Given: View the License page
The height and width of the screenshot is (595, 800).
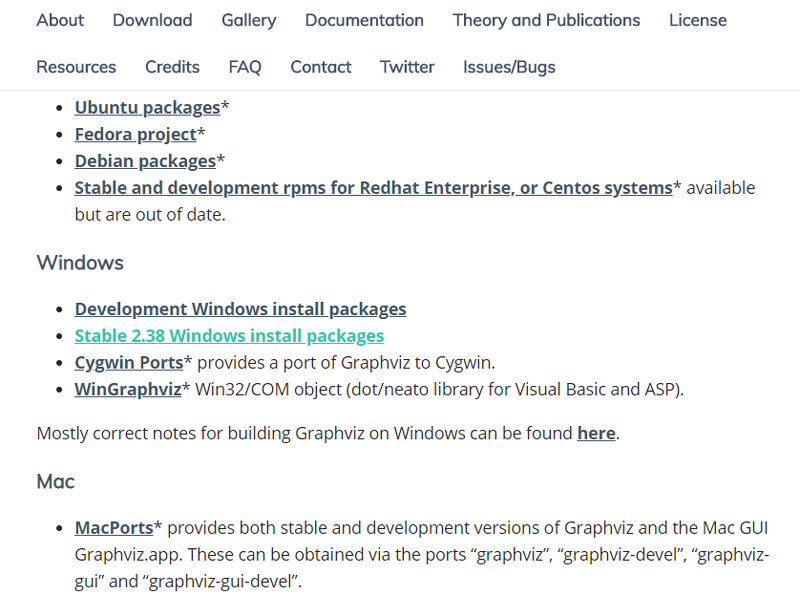Looking at the screenshot, I should 697,20.
